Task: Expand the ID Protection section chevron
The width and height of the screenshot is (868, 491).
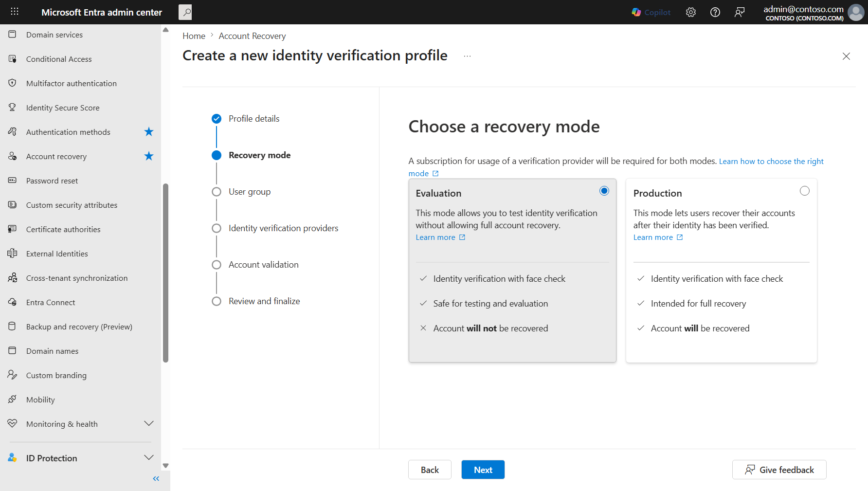Action: 149,458
